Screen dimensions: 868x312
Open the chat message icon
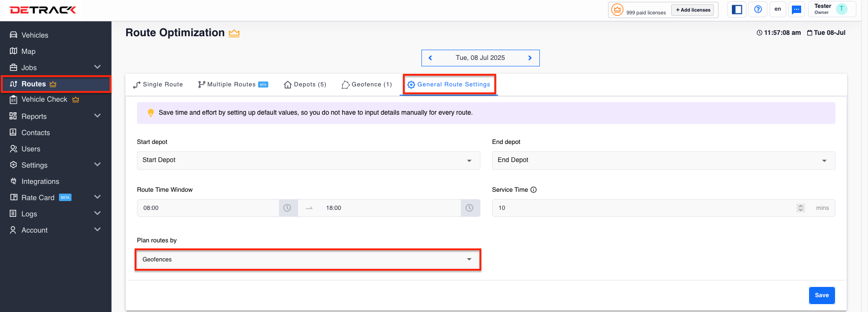click(x=797, y=9)
